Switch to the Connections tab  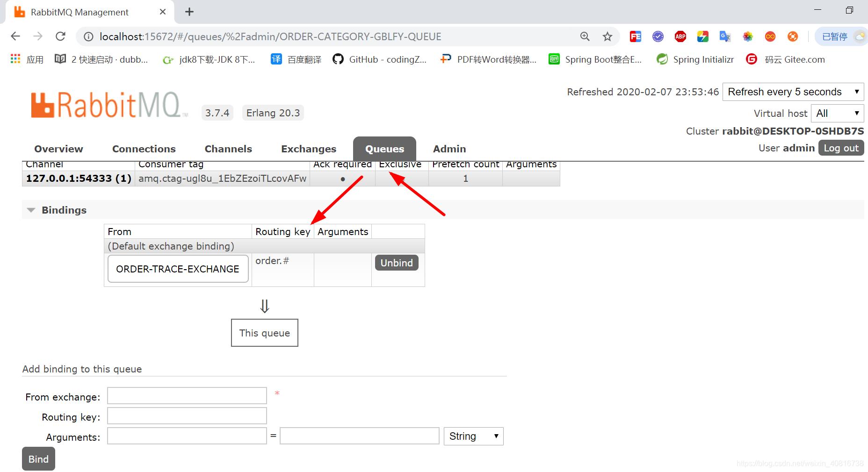144,149
